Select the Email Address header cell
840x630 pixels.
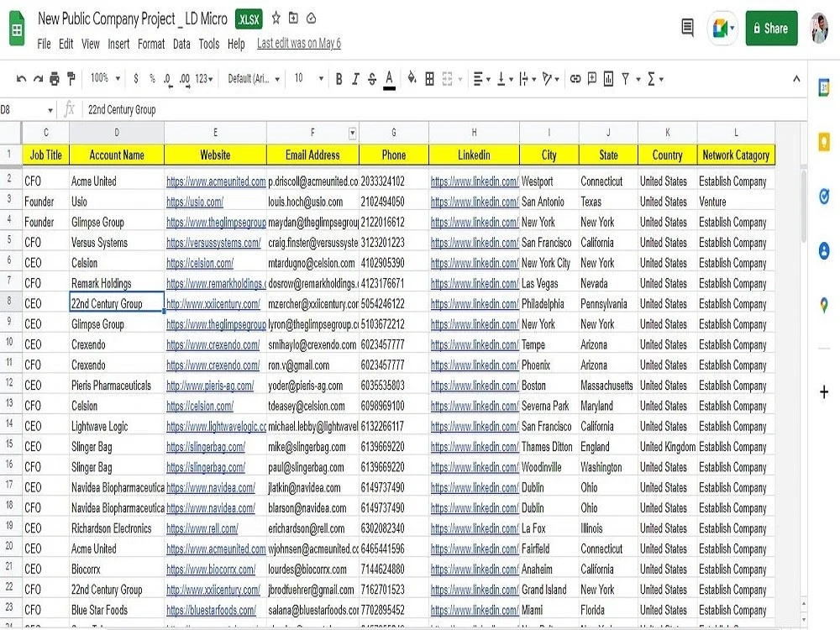click(312, 155)
